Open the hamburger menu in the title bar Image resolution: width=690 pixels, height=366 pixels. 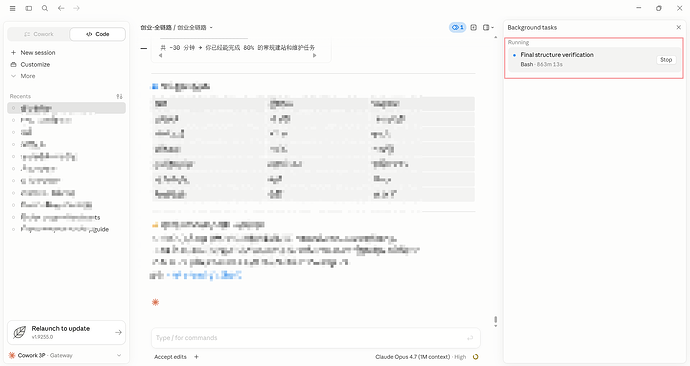pos(12,8)
